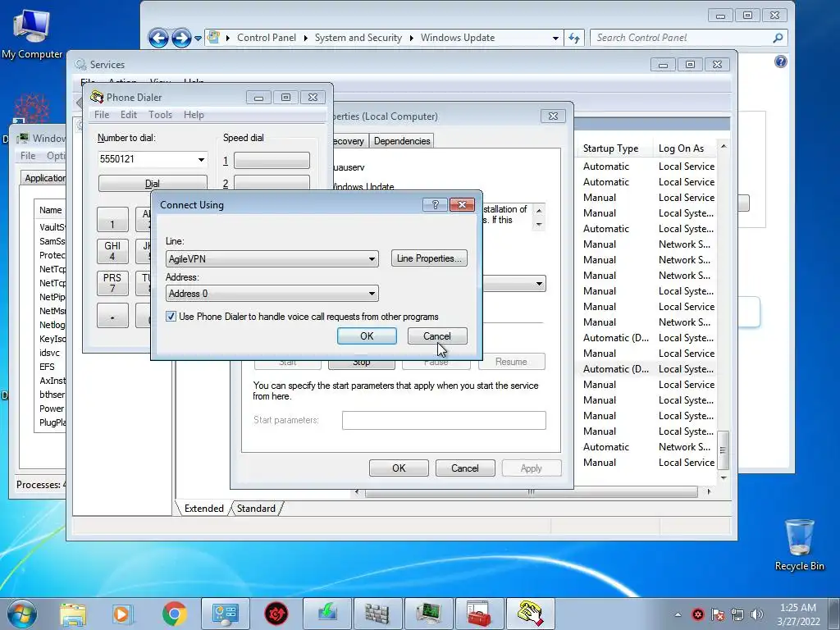Image resolution: width=840 pixels, height=630 pixels.
Task: Select idsvc row in Task Manager list
Action: [50, 353]
